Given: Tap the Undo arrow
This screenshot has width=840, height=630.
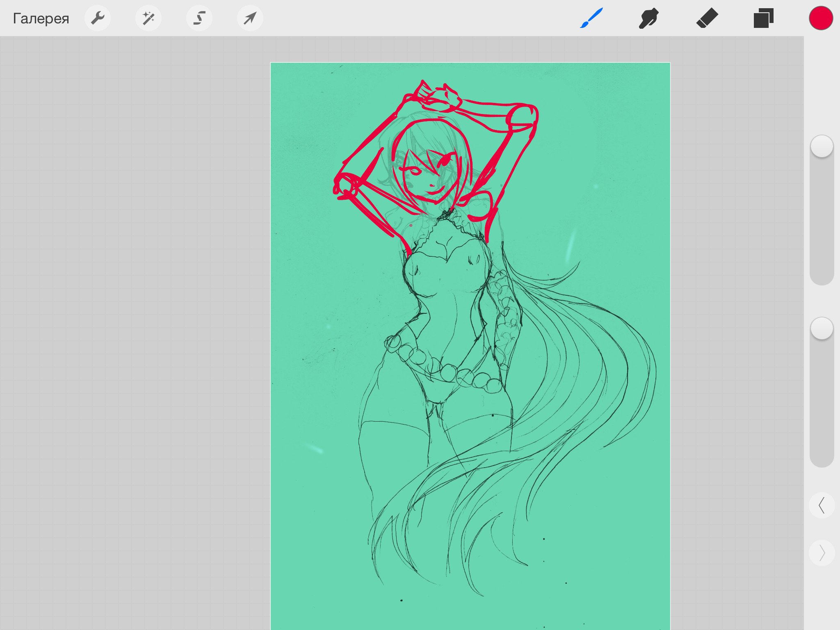Looking at the screenshot, I should point(822,505).
